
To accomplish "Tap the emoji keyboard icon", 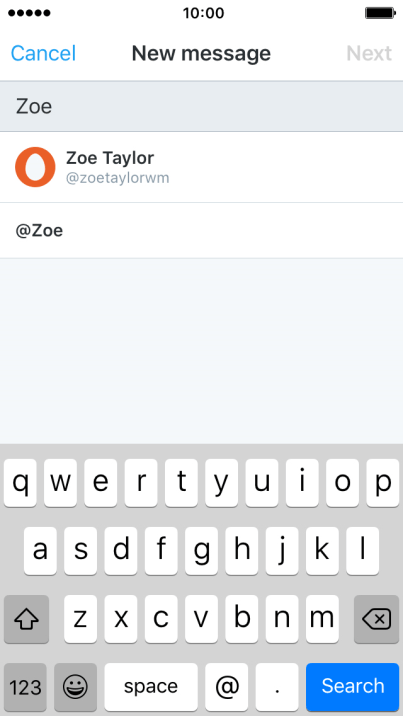I will (x=75, y=686).
